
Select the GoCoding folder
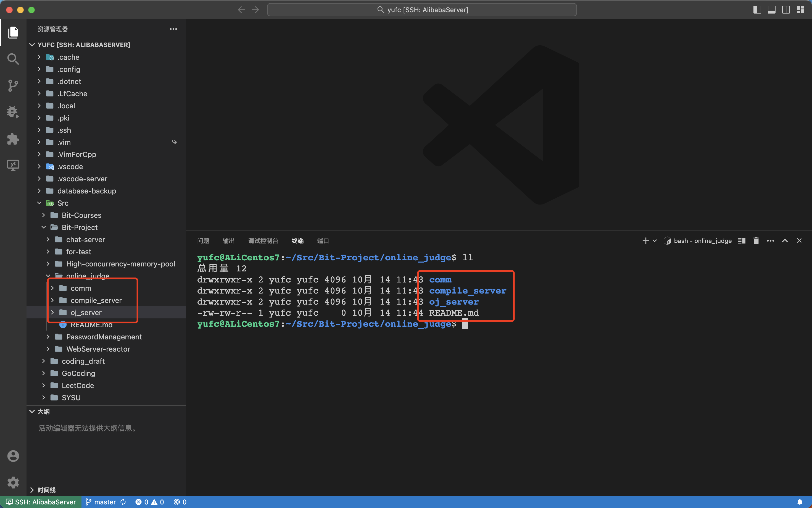click(106, 373)
